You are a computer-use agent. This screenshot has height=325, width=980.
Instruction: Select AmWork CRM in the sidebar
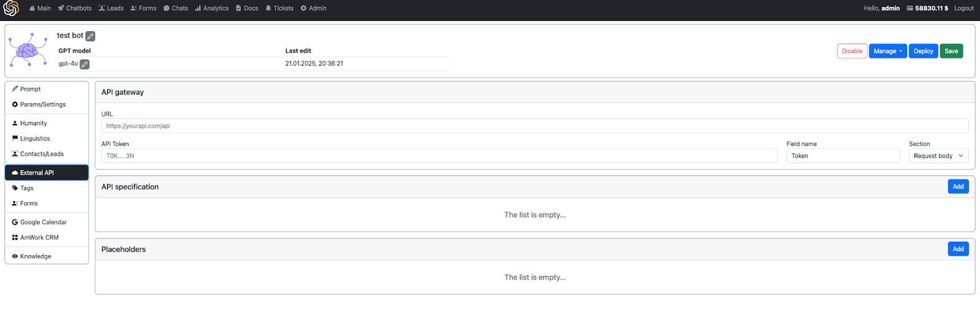[47, 237]
